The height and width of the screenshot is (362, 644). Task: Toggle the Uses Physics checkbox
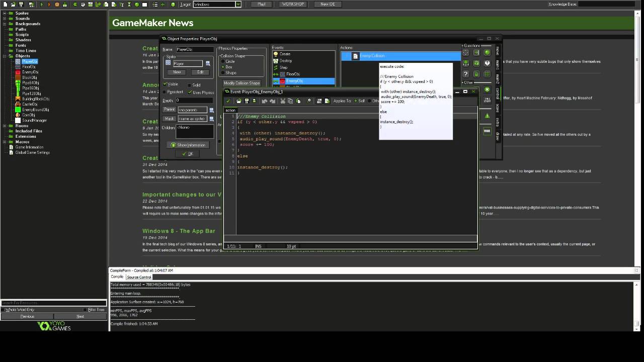(x=190, y=92)
